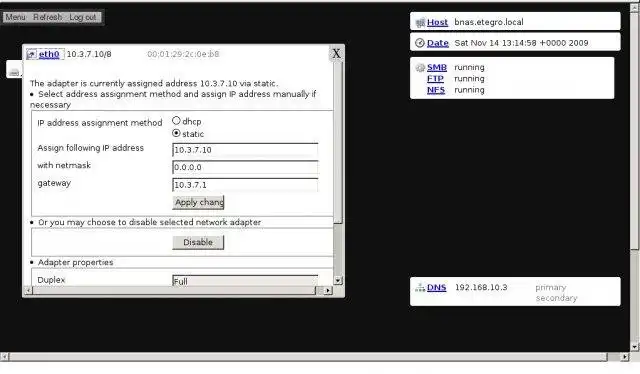The height and width of the screenshot is (374, 640).
Task: Click the netmask field 0.0.0.0
Action: tap(245, 167)
